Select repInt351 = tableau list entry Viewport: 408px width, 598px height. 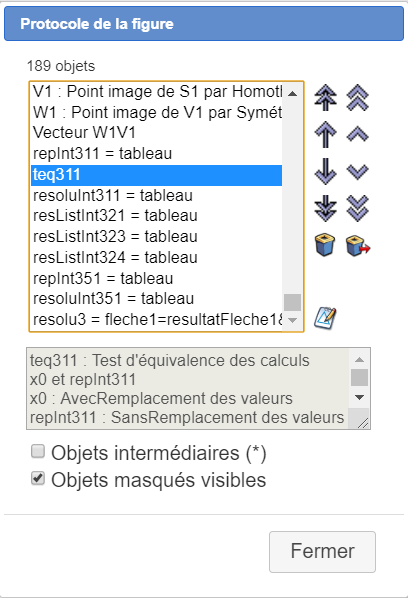pyautogui.click(x=156, y=278)
